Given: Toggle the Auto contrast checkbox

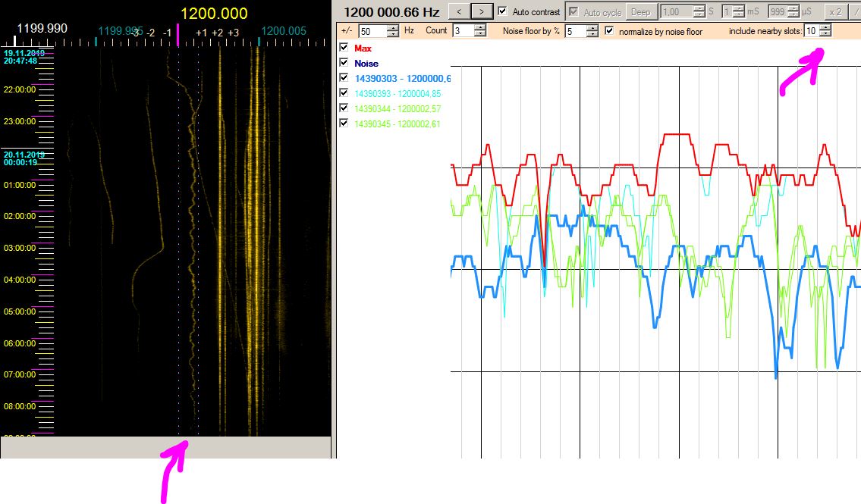Looking at the screenshot, I should pyautogui.click(x=502, y=11).
